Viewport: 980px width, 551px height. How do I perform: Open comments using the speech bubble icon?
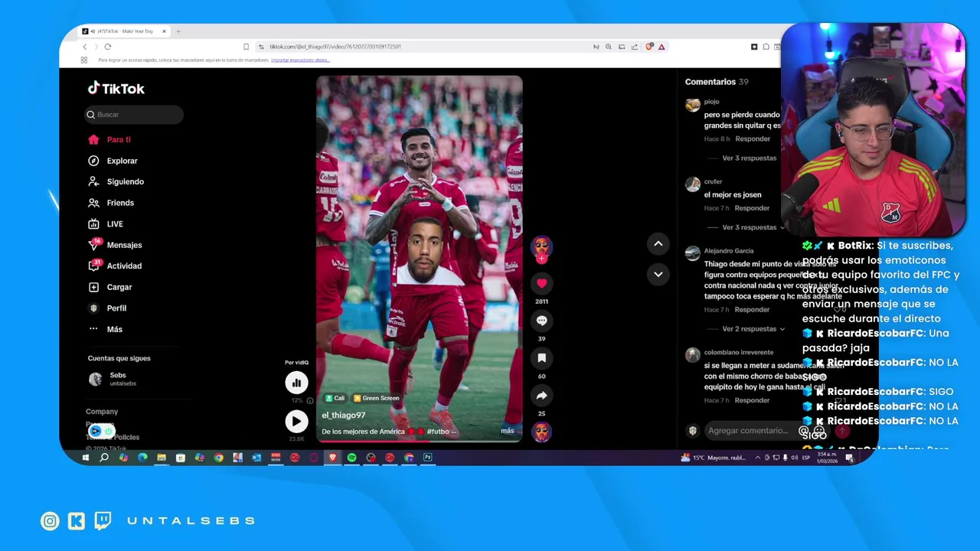tap(541, 321)
